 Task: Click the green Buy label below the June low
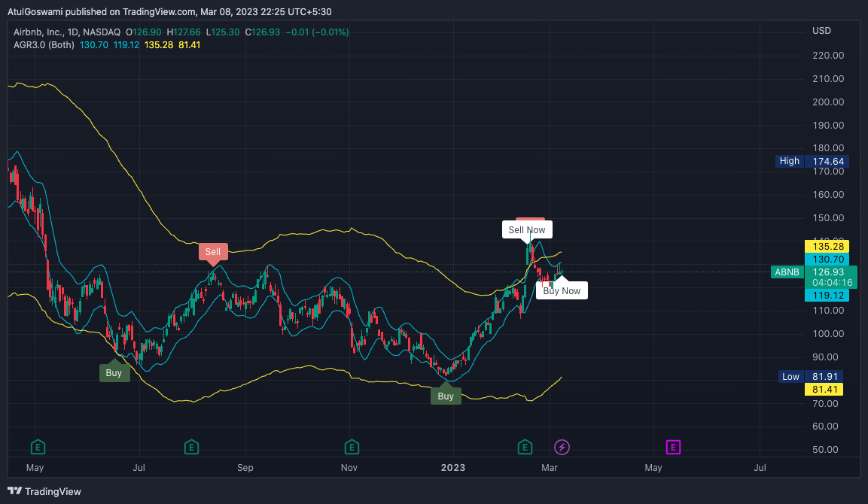(x=114, y=373)
